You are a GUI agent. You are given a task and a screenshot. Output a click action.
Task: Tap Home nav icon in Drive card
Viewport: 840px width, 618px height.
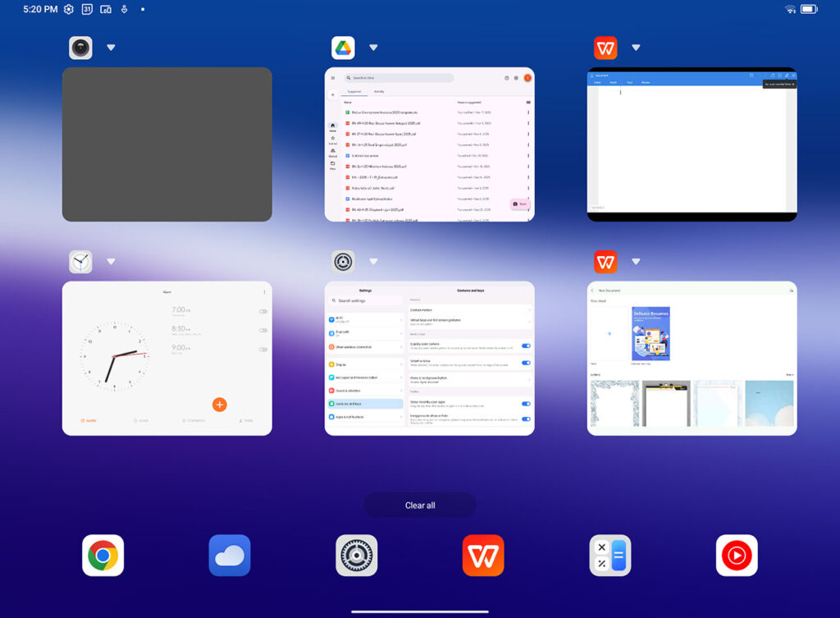pos(333,127)
